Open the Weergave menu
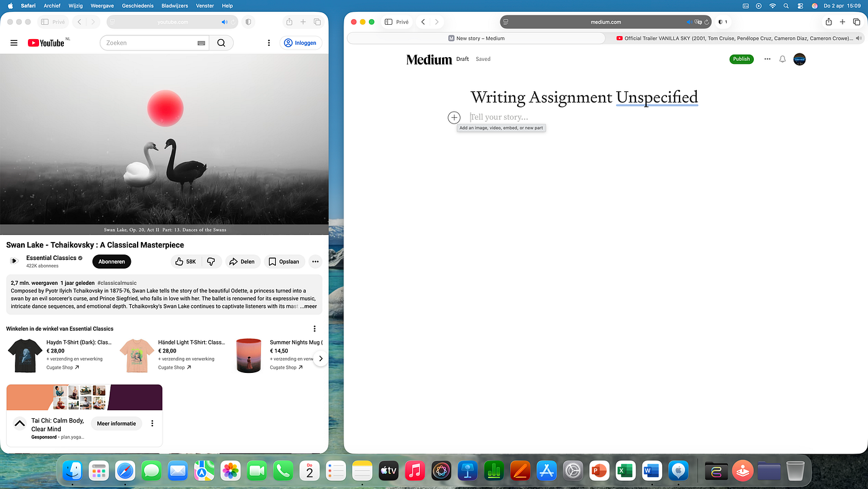 [x=101, y=6]
